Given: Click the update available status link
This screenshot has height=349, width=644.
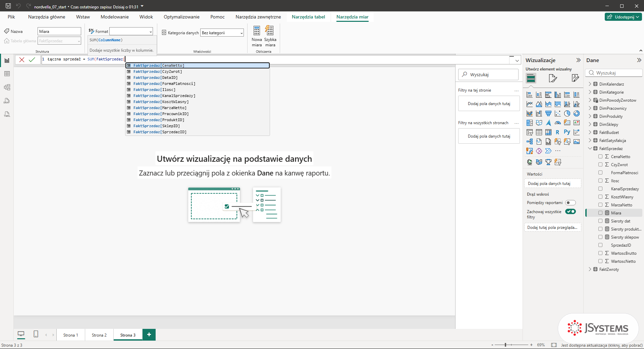Looking at the screenshot, I should point(602,345).
